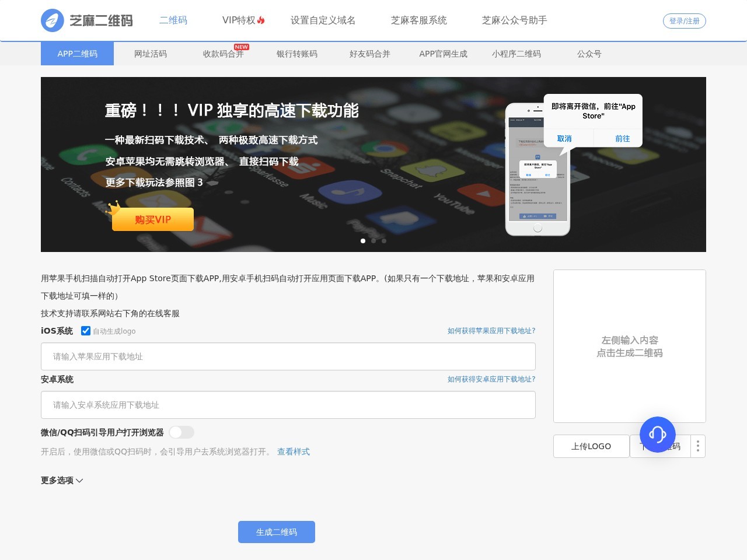Click the flame icon next to VIP特权
This screenshot has width=747, height=560.
click(261, 20)
